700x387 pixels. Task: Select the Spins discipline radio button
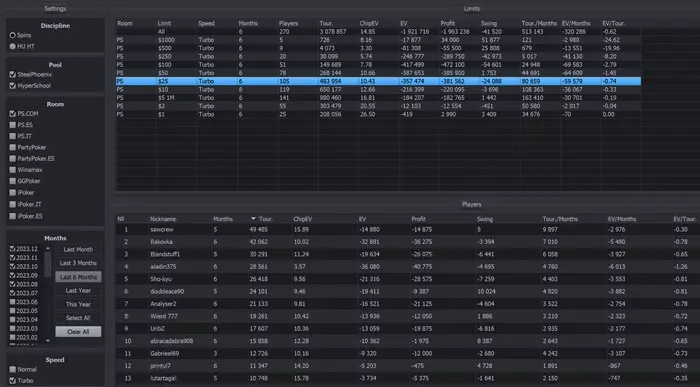(12, 35)
